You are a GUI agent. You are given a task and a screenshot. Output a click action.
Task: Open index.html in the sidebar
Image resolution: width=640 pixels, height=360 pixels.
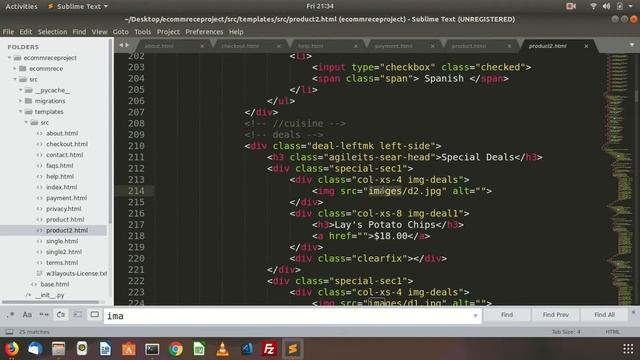click(x=61, y=187)
